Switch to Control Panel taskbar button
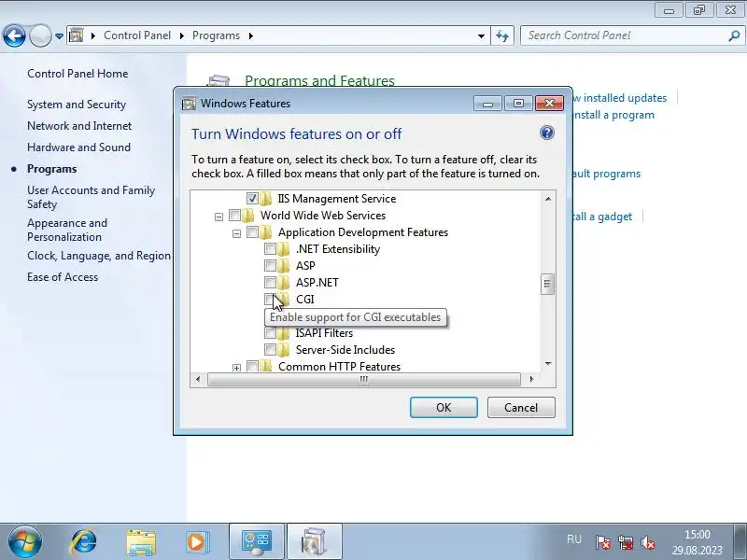The image size is (747, 560). pyautogui.click(x=257, y=542)
